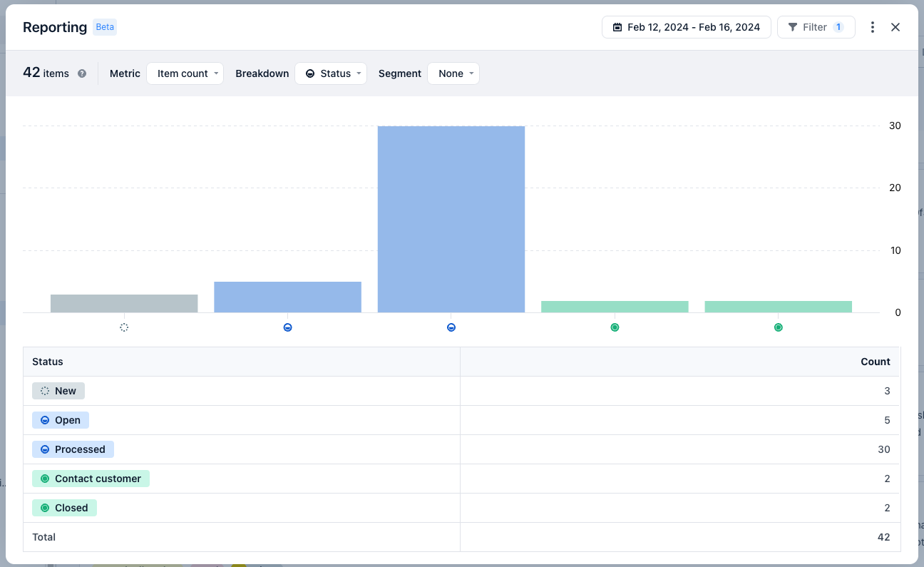The height and width of the screenshot is (567, 924).
Task: Click the tallest Processed bar in chart
Action: click(x=451, y=219)
